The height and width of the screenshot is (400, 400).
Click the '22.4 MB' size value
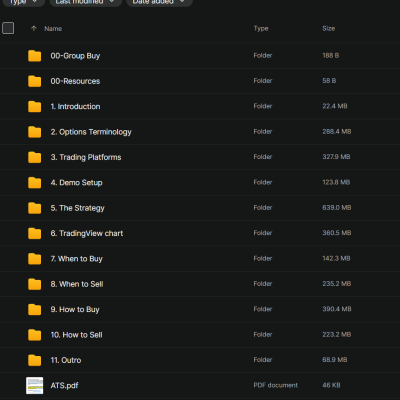coord(335,106)
